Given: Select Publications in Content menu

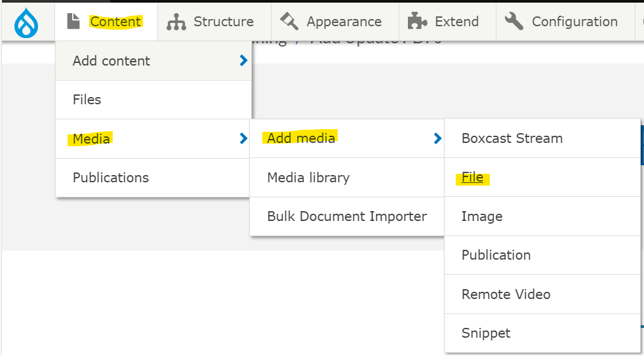Looking at the screenshot, I should click(152, 178).
